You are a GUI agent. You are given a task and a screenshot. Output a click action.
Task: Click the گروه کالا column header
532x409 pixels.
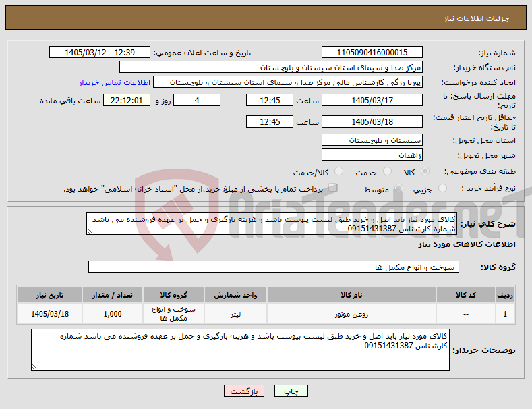pyautogui.click(x=173, y=295)
